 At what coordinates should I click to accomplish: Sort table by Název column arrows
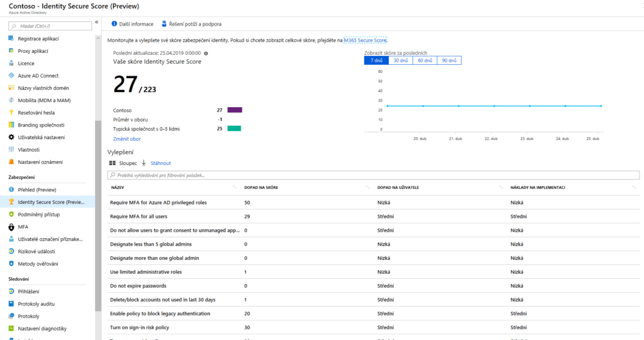click(x=235, y=187)
